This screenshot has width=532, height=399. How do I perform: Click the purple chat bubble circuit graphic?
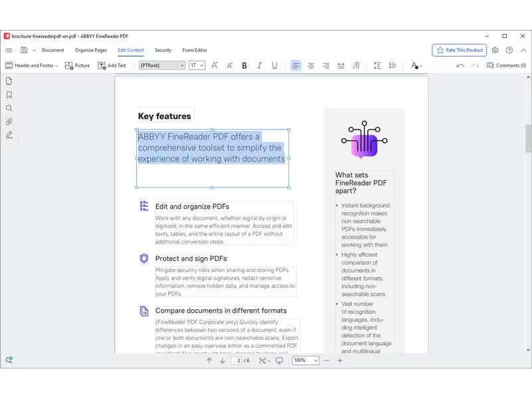tap(364, 140)
